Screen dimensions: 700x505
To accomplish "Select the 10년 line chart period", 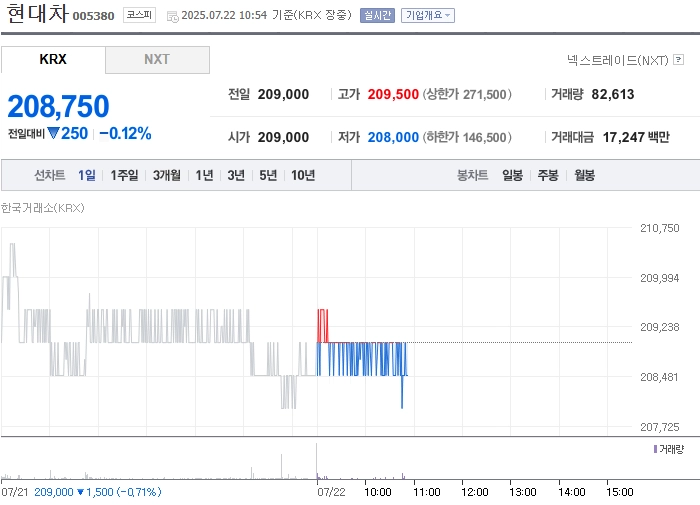I will 303,175.
